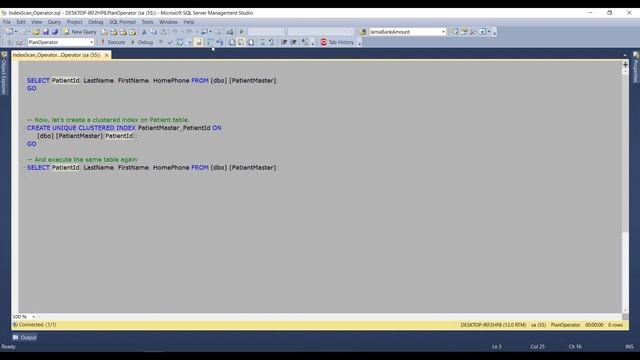This screenshot has width=640, height=360.
Task: Start the Debug command
Action: (x=141, y=42)
